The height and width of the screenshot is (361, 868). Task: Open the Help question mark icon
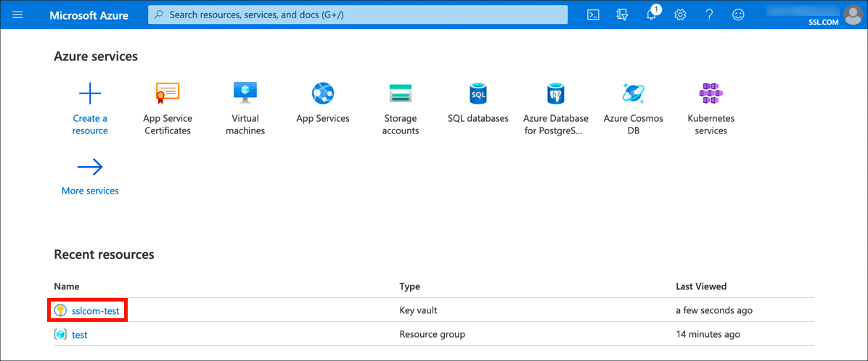tap(709, 14)
